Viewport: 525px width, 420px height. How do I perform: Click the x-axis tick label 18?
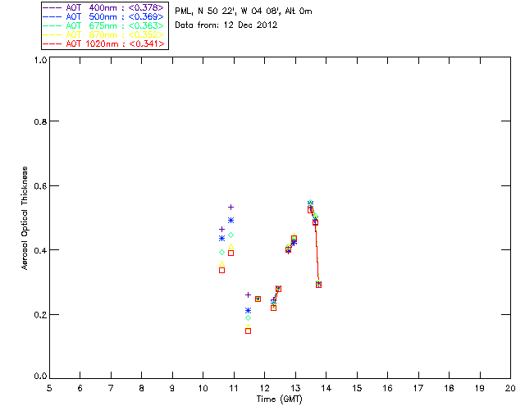(x=449, y=388)
